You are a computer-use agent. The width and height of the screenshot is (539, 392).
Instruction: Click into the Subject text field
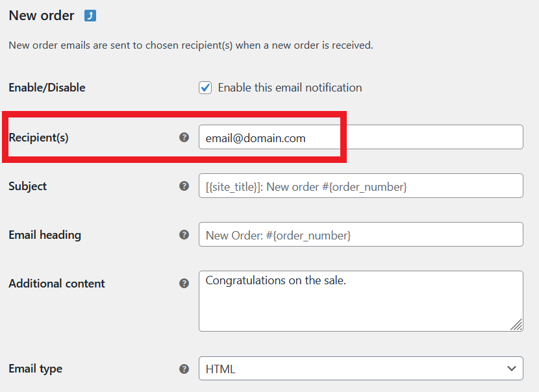click(x=360, y=186)
